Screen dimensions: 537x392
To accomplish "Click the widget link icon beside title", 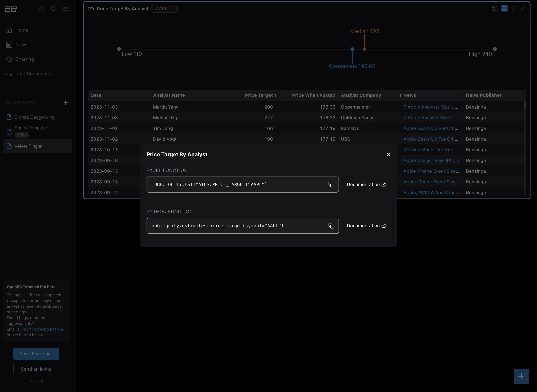I will 91,9.
